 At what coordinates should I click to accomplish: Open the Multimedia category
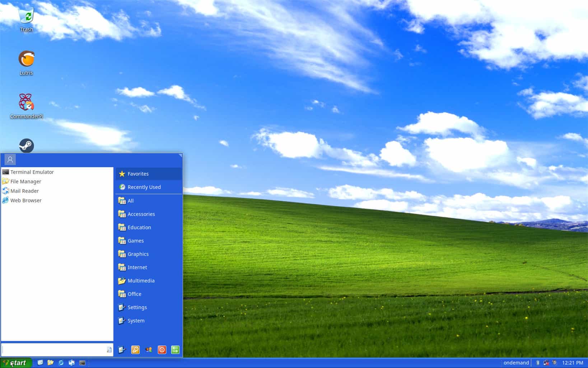click(x=149, y=281)
